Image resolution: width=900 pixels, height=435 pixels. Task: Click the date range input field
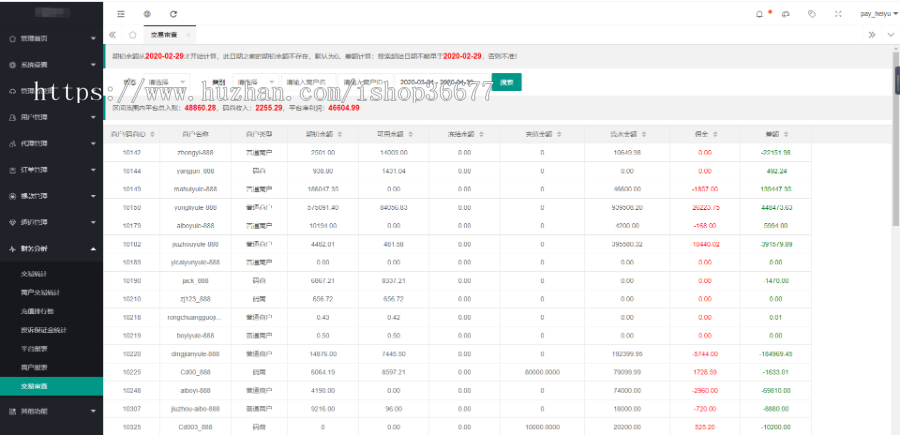(x=437, y=82)
